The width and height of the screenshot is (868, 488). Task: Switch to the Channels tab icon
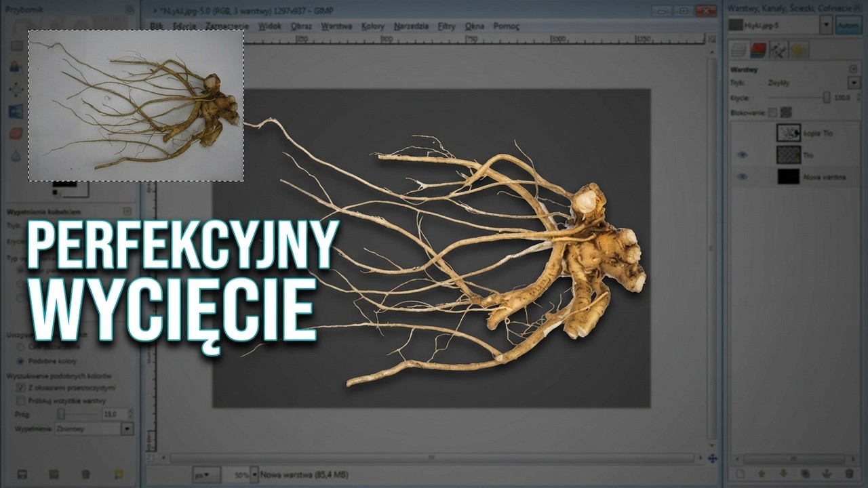tap(759, 49)
